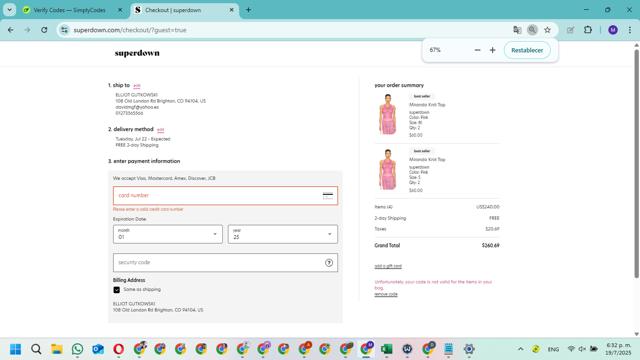
Task: Switch to the Verify Codes — SimplyCodes tab
Action: point(69,10)
